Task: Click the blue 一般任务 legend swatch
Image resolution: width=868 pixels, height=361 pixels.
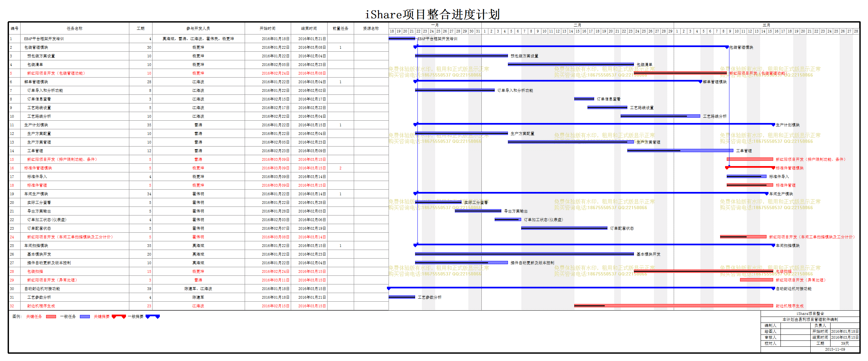Action: point(85,317)
